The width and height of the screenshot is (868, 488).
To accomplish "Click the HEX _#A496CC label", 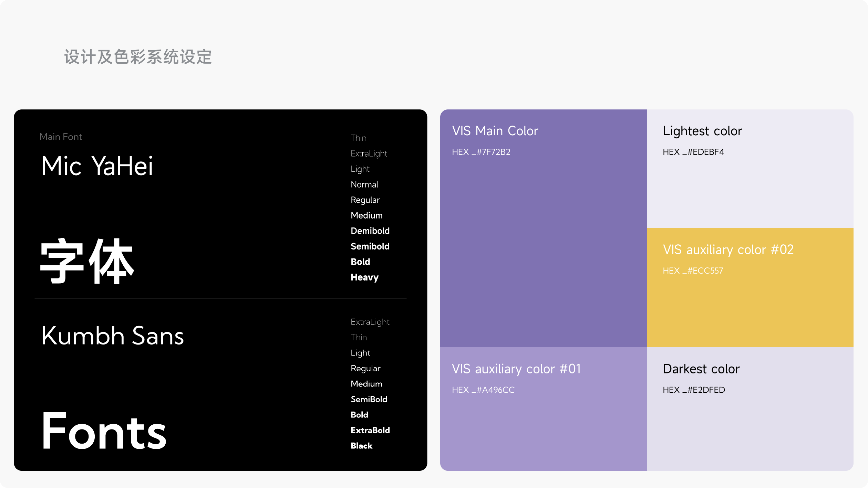I will (x=483, y=390).
